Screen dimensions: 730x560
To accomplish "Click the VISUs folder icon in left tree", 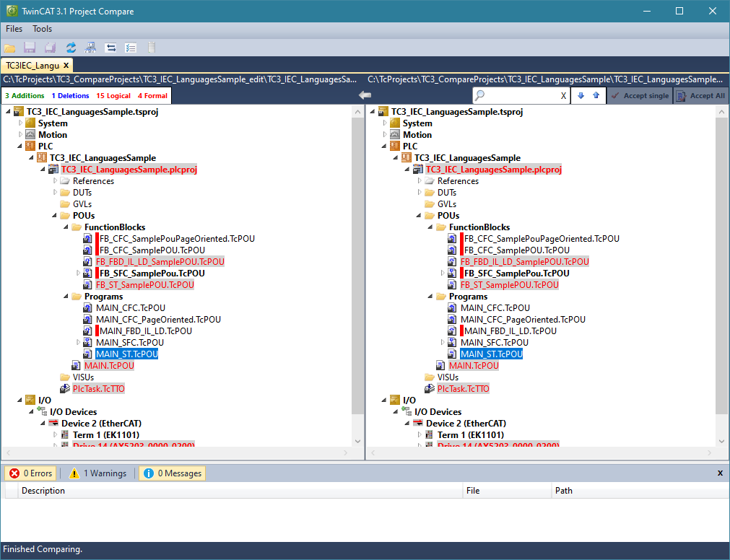I will 65,377.
